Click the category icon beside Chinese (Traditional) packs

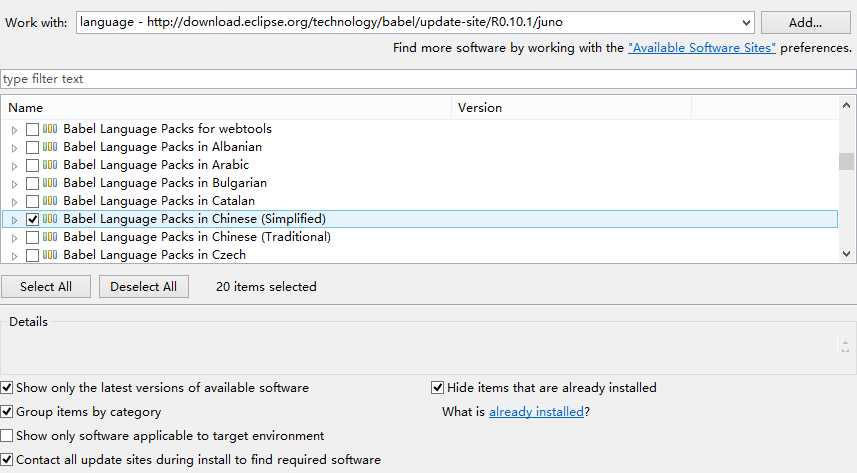tap(50, 237)
